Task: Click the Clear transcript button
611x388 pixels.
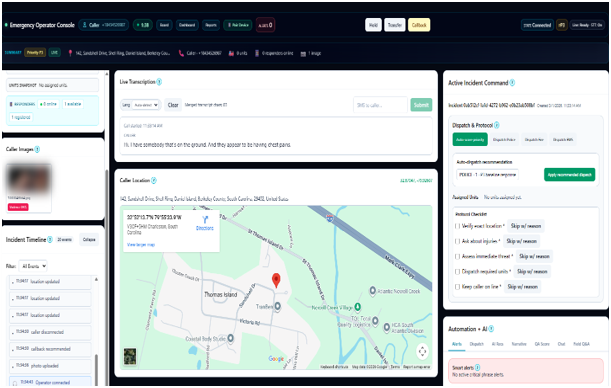Action: pyautogui.click(x=173, y=105)
